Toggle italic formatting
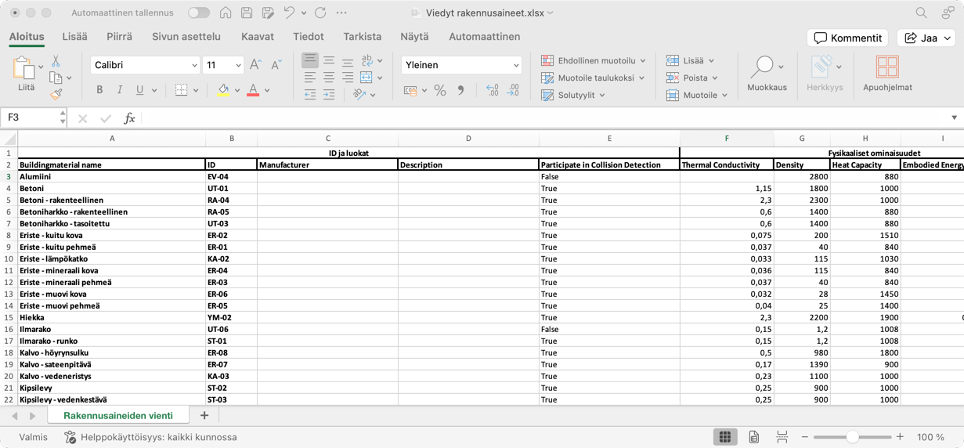The height and width of the screenshot is (448, 964). click(120, 90)
